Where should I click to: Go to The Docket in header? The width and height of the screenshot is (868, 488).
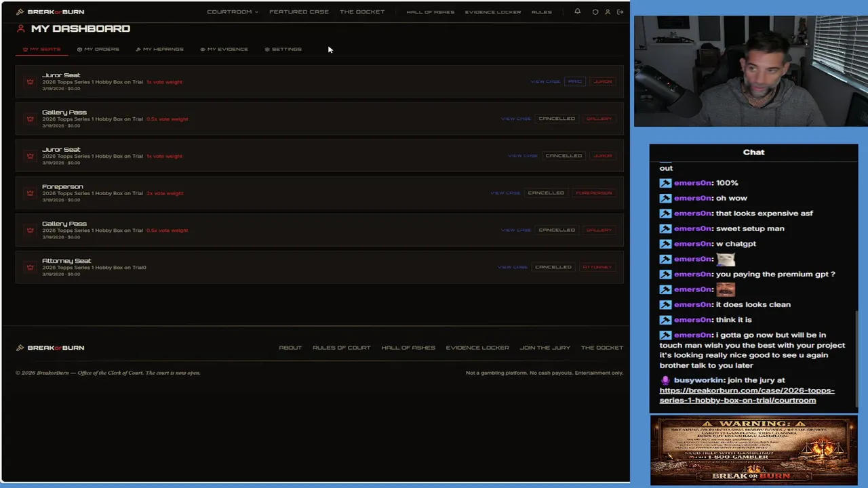362,12
